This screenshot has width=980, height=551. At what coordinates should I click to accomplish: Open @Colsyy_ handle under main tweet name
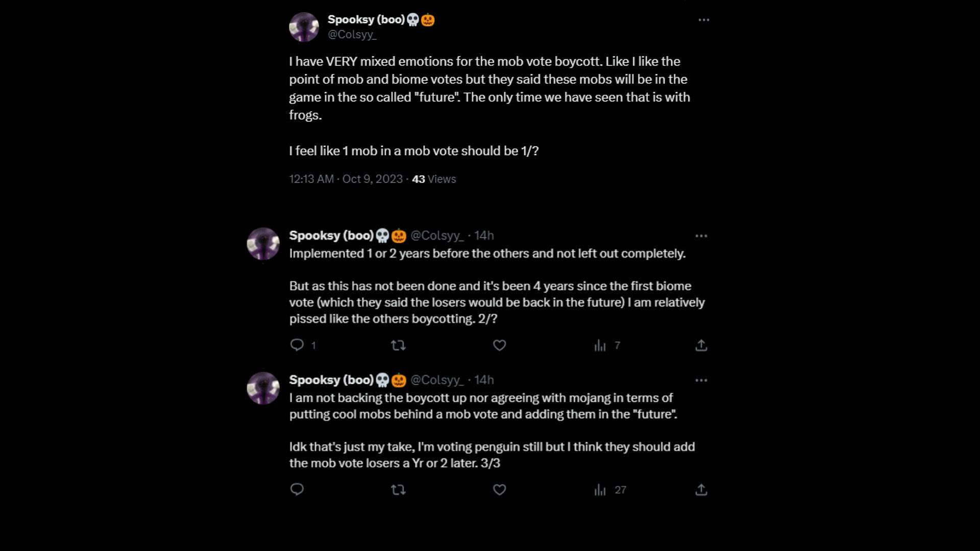pyautogui.click(x=352, y=34)
